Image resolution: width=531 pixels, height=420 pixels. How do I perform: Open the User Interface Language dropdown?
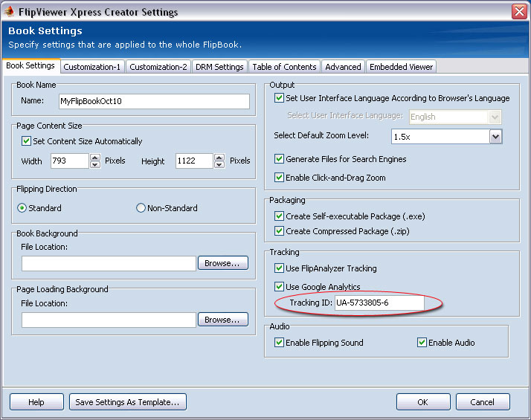455,117
